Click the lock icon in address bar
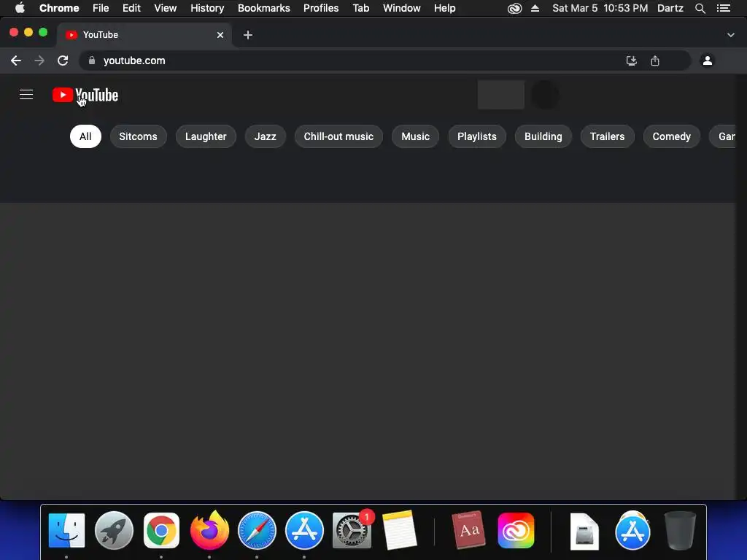 coord(92,61)
